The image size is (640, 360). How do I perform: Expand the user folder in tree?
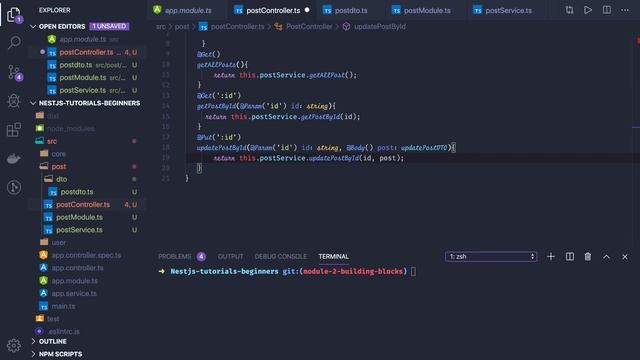point(58,242)
